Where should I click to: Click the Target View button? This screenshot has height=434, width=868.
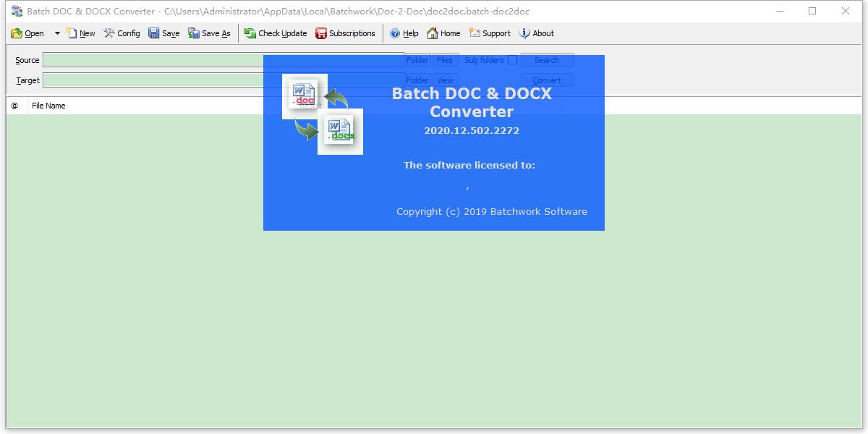click(x=445, y=80)
